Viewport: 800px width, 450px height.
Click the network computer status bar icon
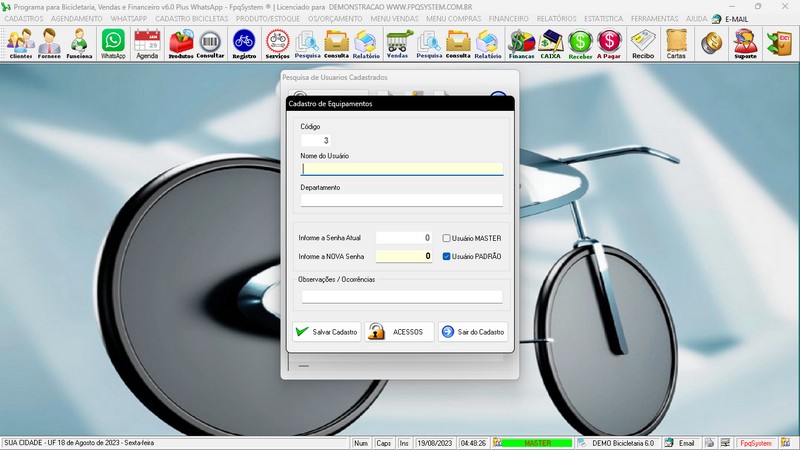click(x=725, y=443)
